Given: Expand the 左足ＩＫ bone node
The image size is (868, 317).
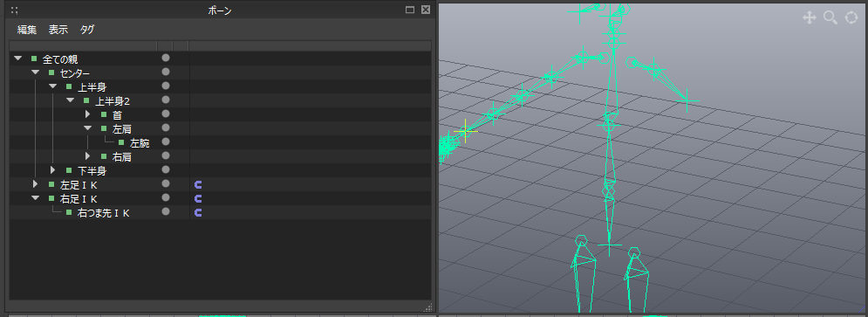Looking at the screenshot, I should point(35,184).
